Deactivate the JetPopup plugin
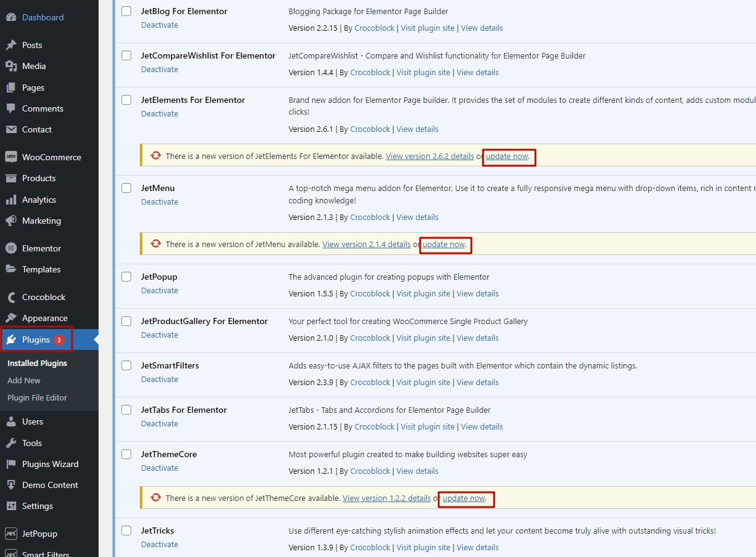Image resolution: width=756 pixels, height=557 pixels. pyautogui.click(x=159, y=290)
